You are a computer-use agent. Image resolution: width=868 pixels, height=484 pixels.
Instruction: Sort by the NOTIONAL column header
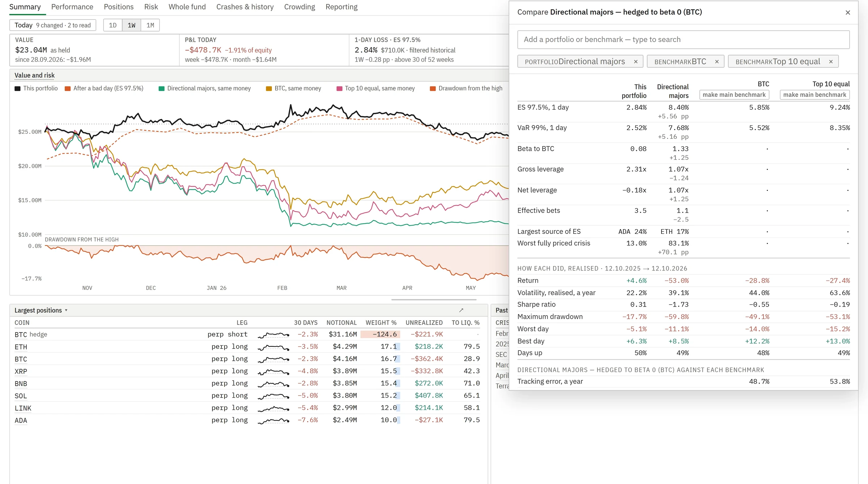[x=341, y=323]
